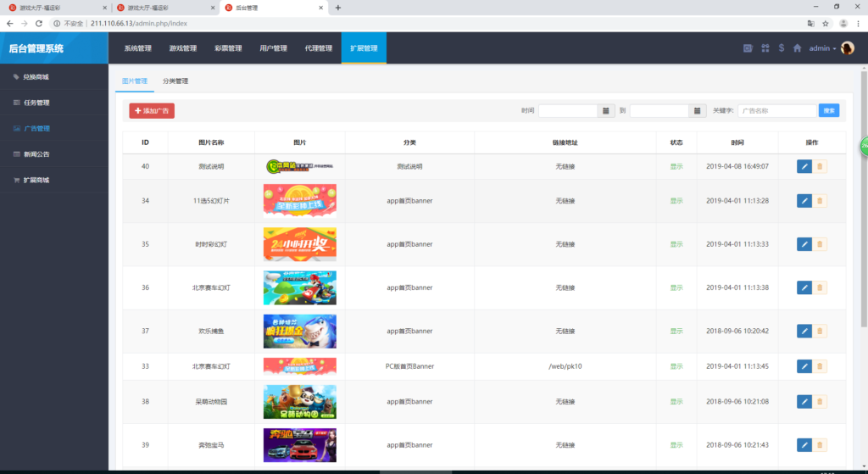Open the 彩票管理 top menu

(228, 48)
